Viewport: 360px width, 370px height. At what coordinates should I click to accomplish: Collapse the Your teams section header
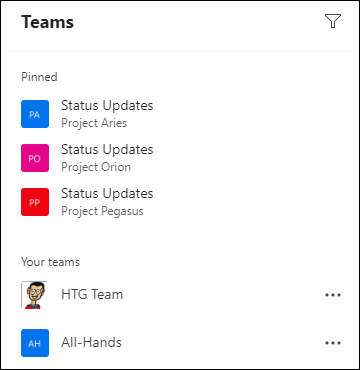pos(50,262)
